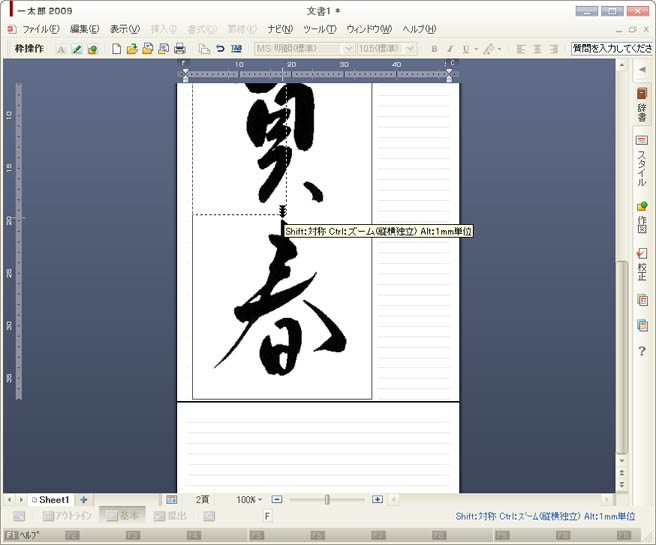The height and width of the screenshot is (545, 656).
Task: Open the 作図 (drawing) panel in sidebar
Action: (642, 219)
